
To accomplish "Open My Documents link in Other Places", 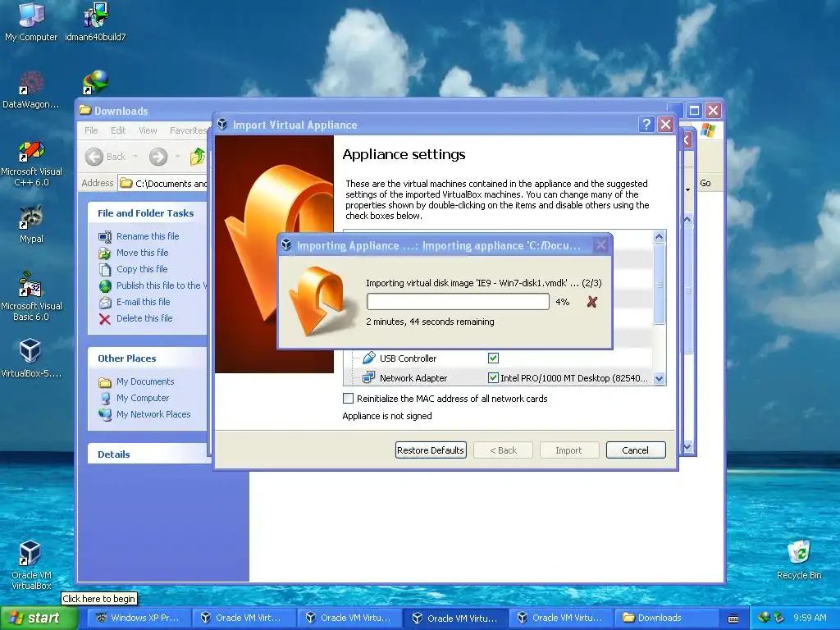I will click(x=145, y=381).
